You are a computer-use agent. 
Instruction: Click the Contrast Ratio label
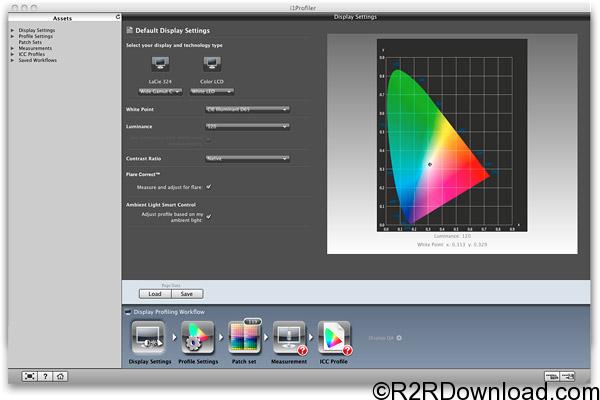143,158
